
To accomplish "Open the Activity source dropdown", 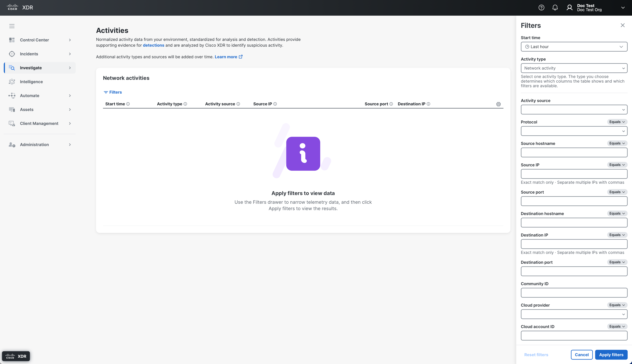I will pos(574,110).
